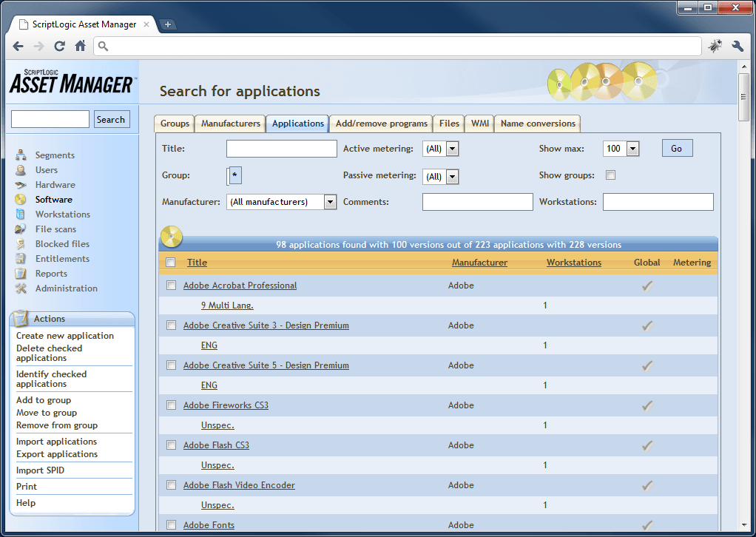
Task: Click the yellow export disc icon above the table
Action: (x=171, y=237)
